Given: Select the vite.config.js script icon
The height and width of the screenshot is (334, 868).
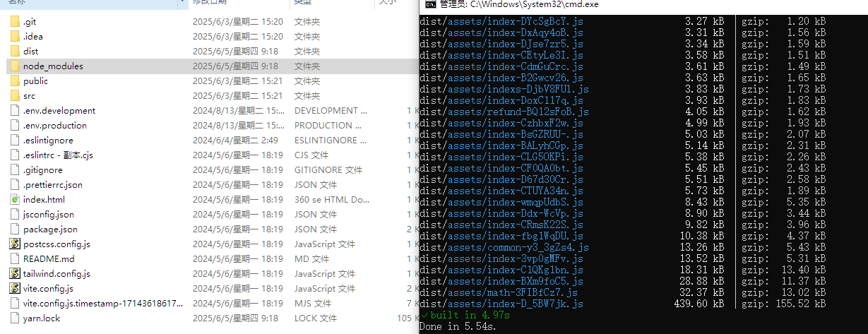Looking at the screenshot, I should (x=16, y=289).
